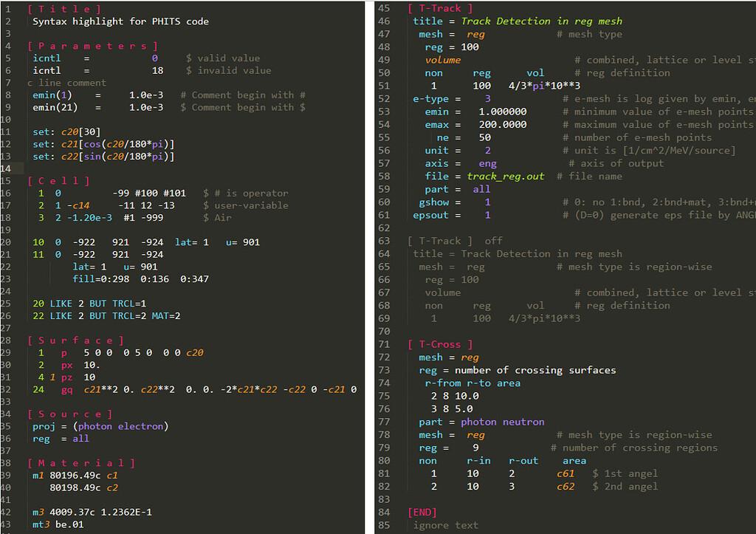Click the 'px' surface type

click(66, 365)
